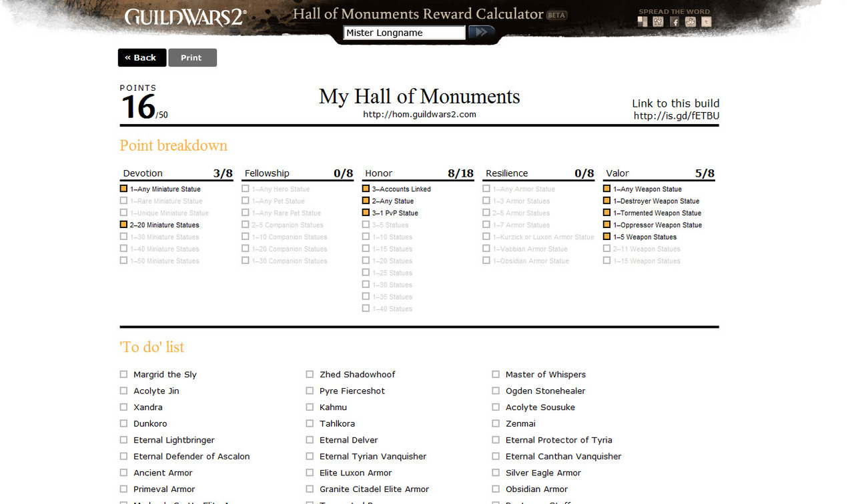Screen dimensions: 854x504
Task: Tick Eternal Tyrian Vanquisher checkbox
Action: tap(310, 456)
